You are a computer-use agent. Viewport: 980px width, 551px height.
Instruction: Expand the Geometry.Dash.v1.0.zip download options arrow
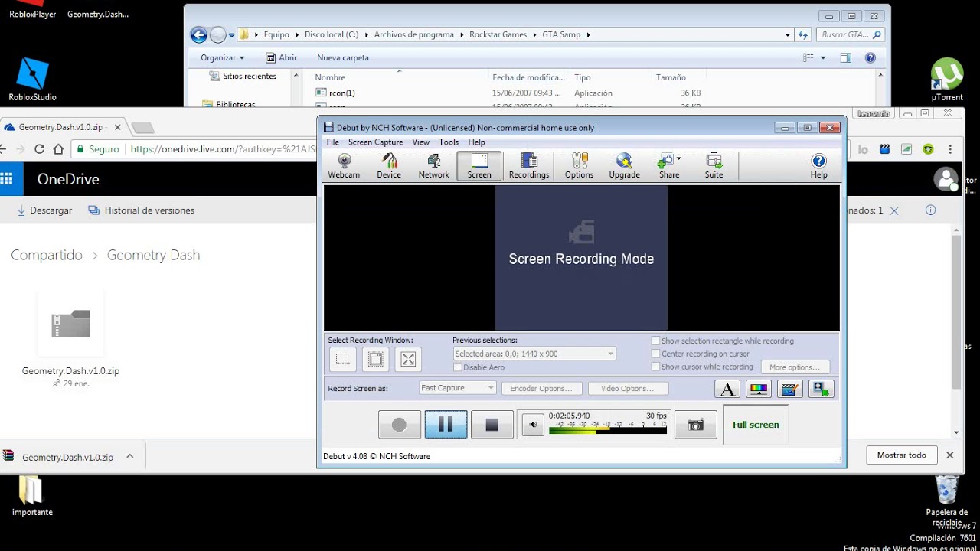point(129,456)
